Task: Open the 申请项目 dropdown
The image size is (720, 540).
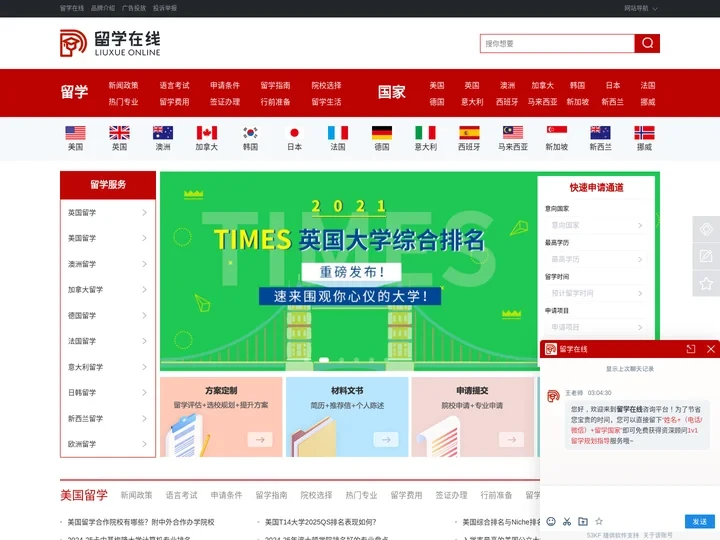Action: pos(596,327)
